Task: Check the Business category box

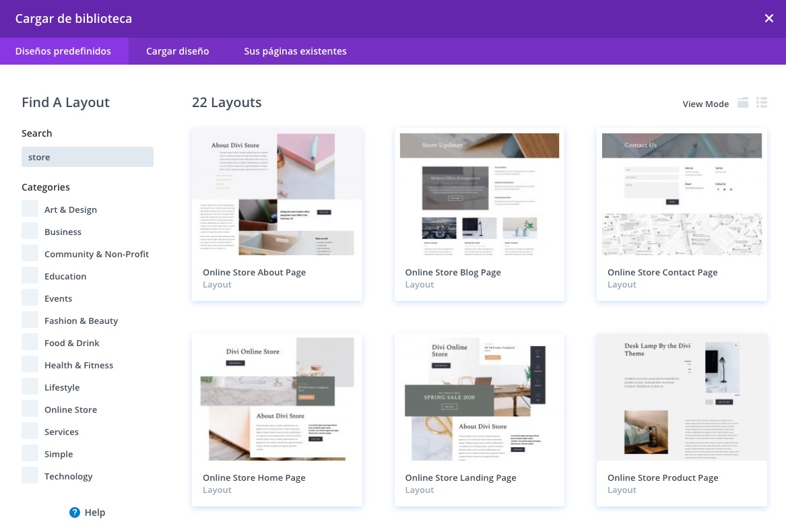Action: click(30, 232)
